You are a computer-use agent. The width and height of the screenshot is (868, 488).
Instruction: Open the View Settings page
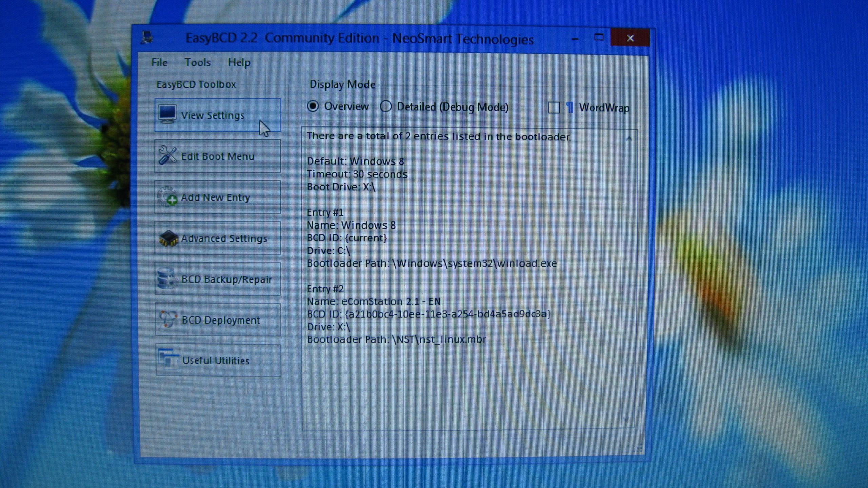coord(218,115)
